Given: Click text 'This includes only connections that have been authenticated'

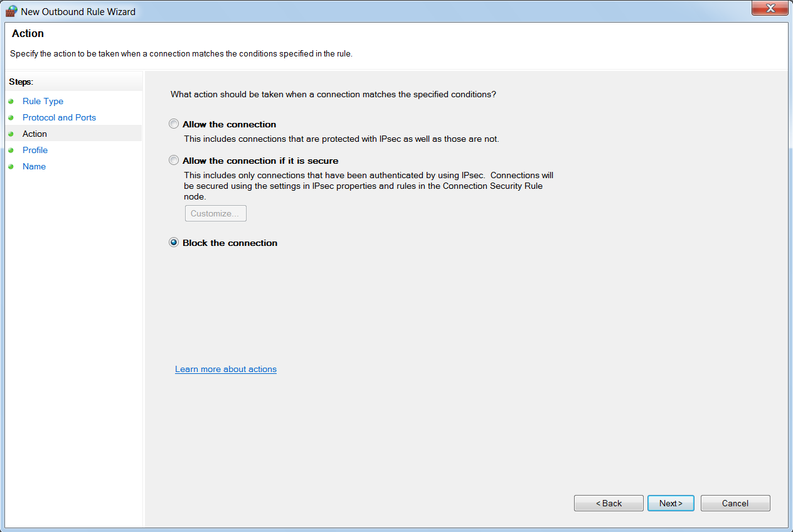Looking at the screenshot, I should pos(368,186).
